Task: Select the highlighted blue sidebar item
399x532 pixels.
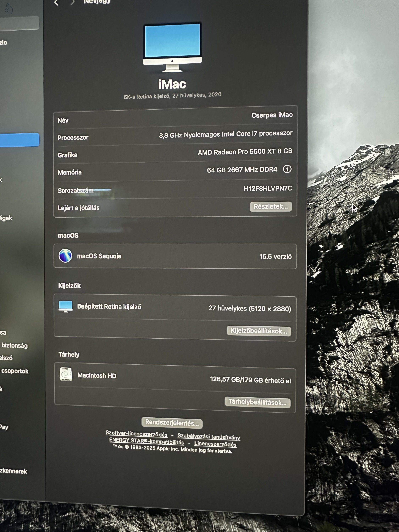Action: click(20, 140)
